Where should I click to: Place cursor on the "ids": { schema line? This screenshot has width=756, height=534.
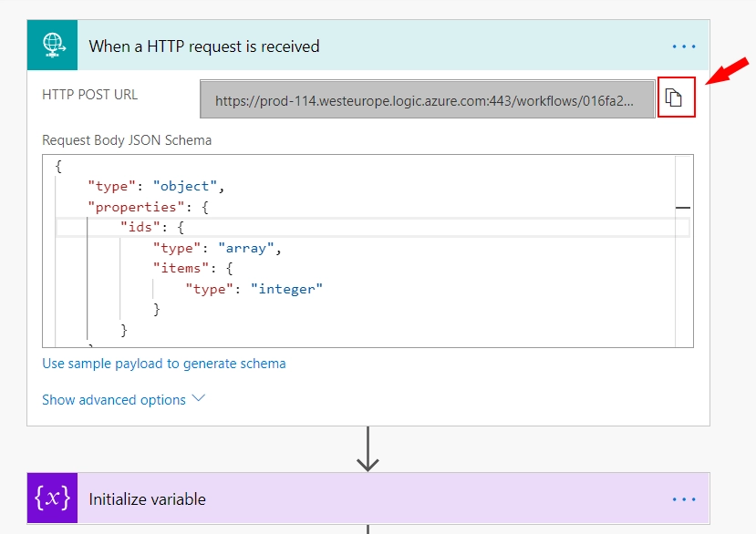pos(372,228)
